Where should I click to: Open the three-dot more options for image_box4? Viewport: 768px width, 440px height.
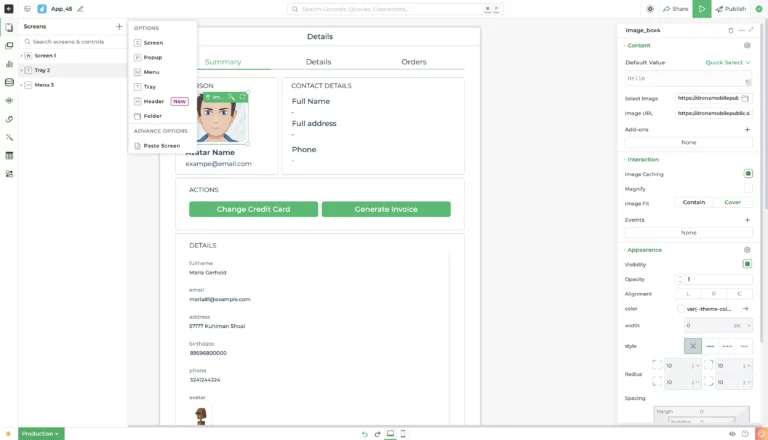742,30
